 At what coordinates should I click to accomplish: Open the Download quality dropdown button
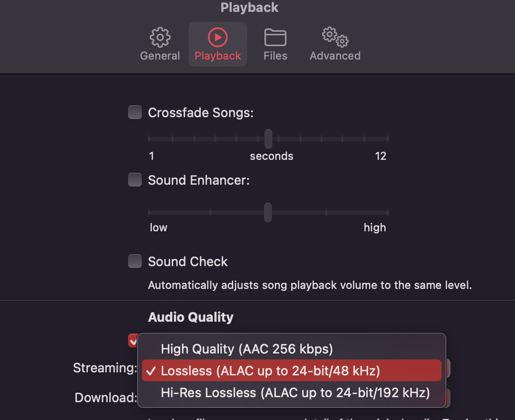coord(448,397)
